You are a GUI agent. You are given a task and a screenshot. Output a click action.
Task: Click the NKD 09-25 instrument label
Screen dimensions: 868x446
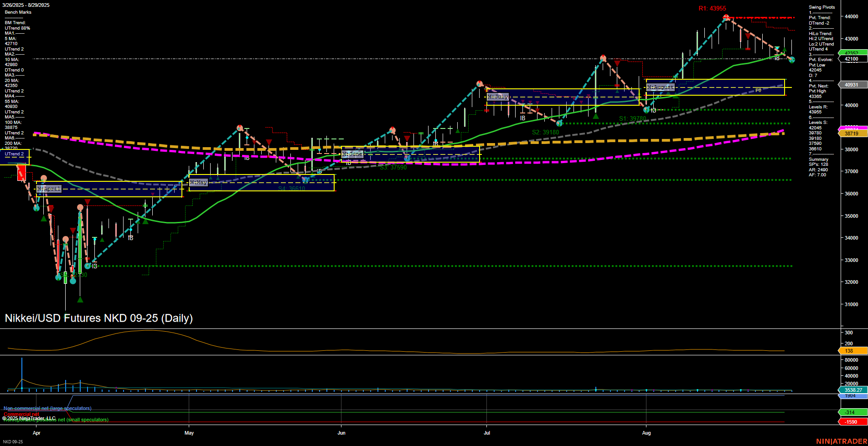pyautogui.click(x=14, y=441)
